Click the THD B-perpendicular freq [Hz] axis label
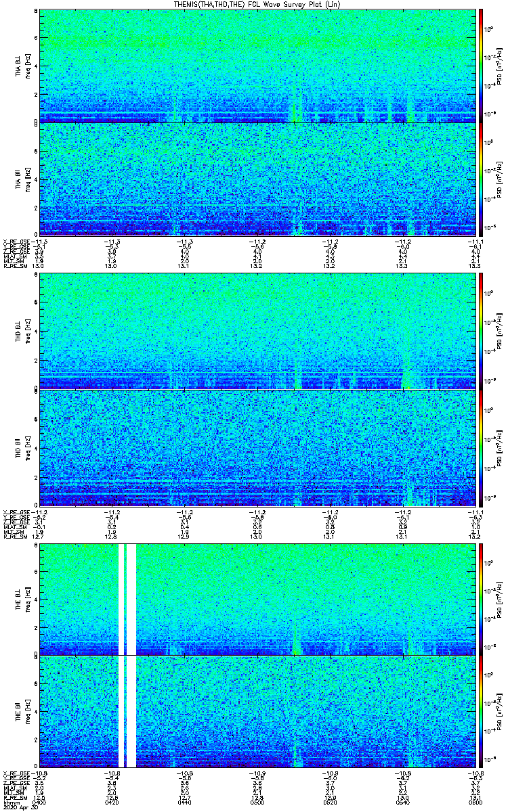 27,331
